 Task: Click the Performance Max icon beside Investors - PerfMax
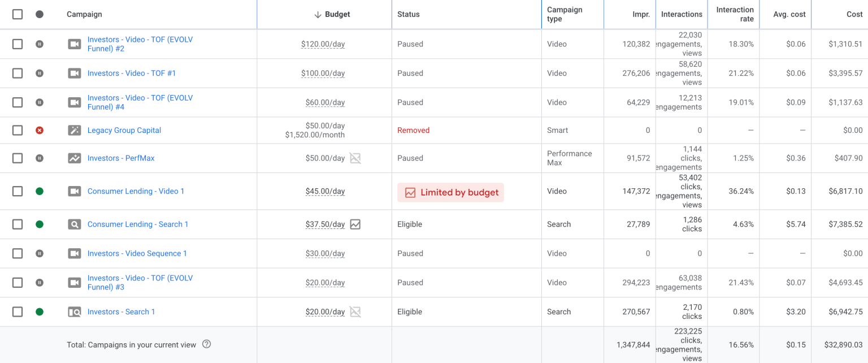point(75,158)
